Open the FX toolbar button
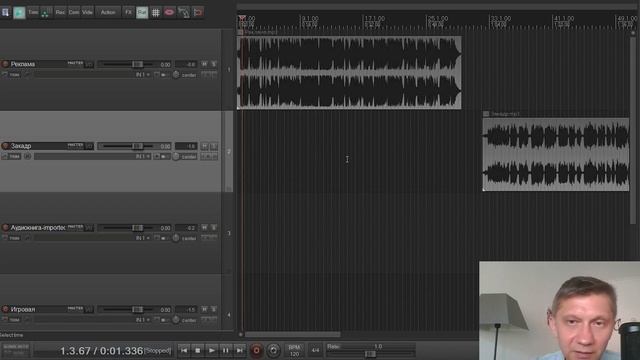This screenshot has height=360, width=640. click(x=128, y=12)
